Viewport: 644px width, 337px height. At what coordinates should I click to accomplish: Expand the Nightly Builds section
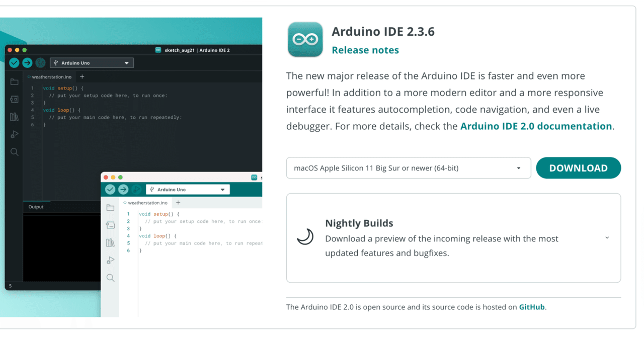[607, 237]
